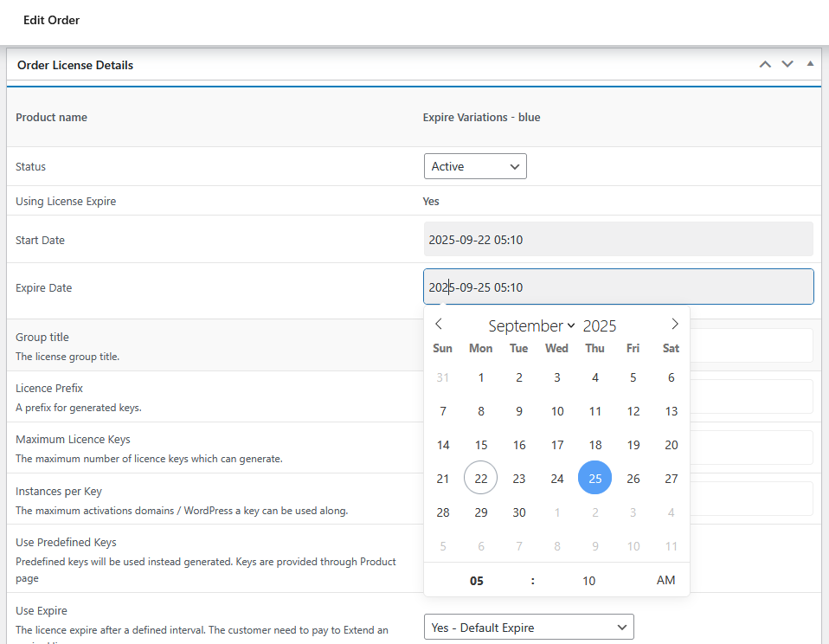Move Order License Details panel up
829x644 pixels.
click(765, 64)
